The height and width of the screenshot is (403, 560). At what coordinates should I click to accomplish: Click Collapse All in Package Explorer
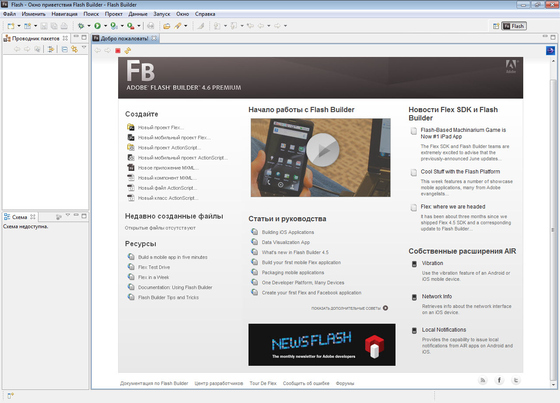[65, 49]
